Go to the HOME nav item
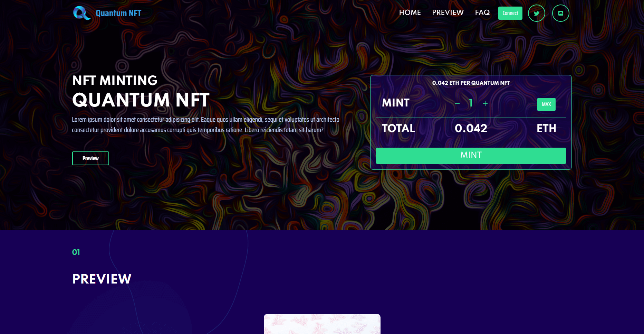 [x=410, y=12]
